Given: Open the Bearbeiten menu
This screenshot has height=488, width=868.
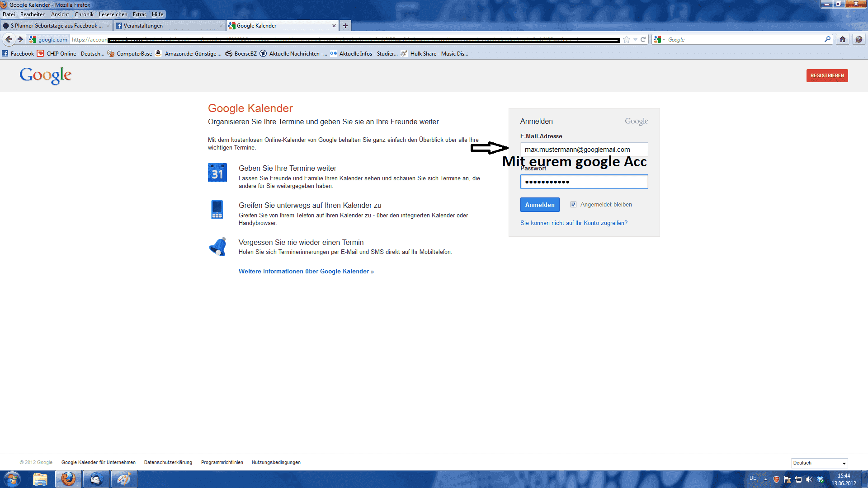Looking at the screenshot, I should (33, 14).
